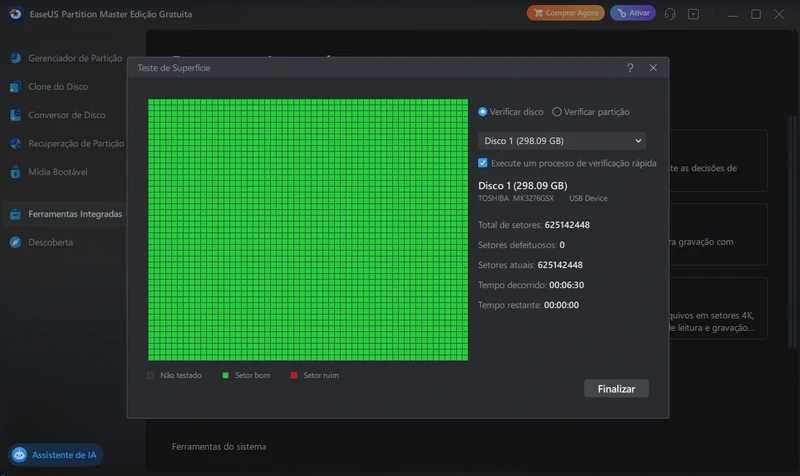Viewport: 800px width, 476px height.
Task: Open the Assistente de IA button
Action: point(55,455)
